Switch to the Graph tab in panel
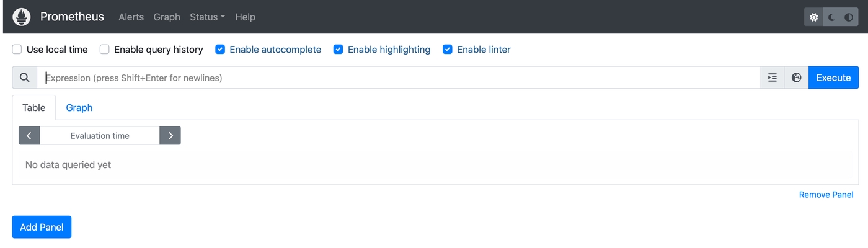Viewport: 868px width, 248px height. [79, 108]
